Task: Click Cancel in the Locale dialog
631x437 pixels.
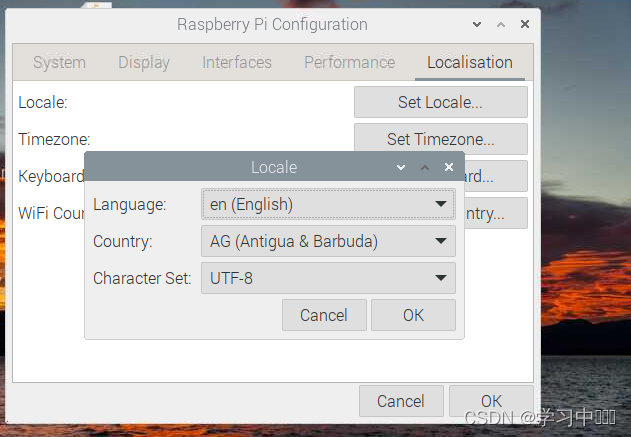Action: (x=324, y=315)
